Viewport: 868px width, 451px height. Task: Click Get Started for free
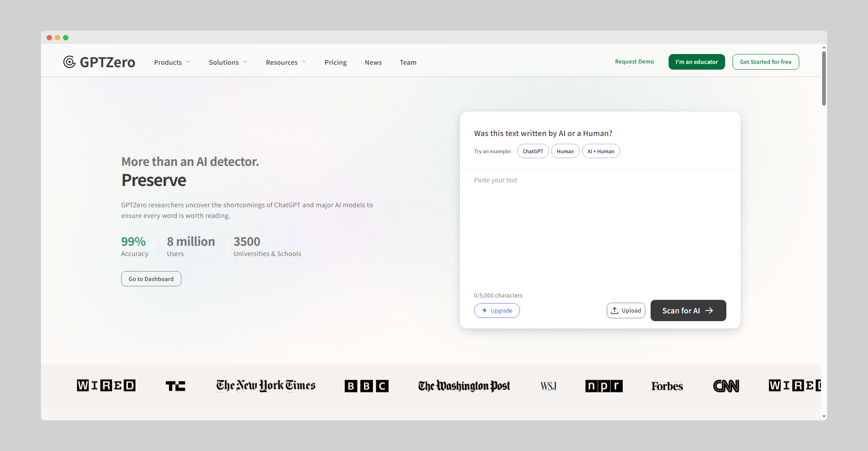point(766,62)
